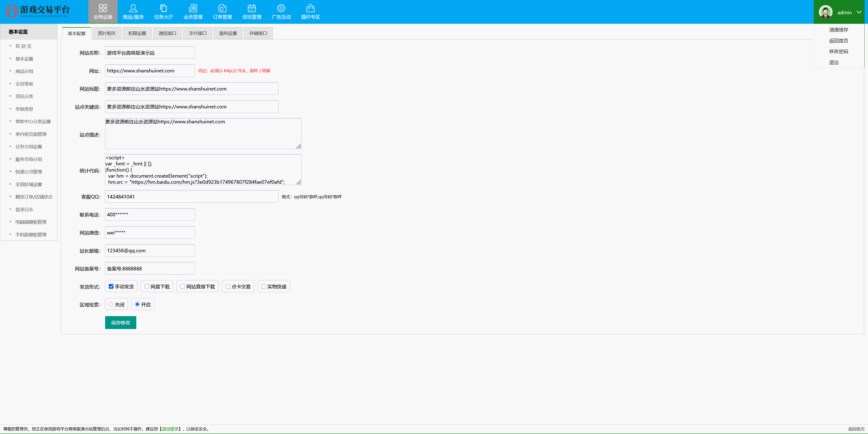The height and width of the screenshot is (434, 868).
Task: Click the 订单管理 camera icon
Action: 222,8
